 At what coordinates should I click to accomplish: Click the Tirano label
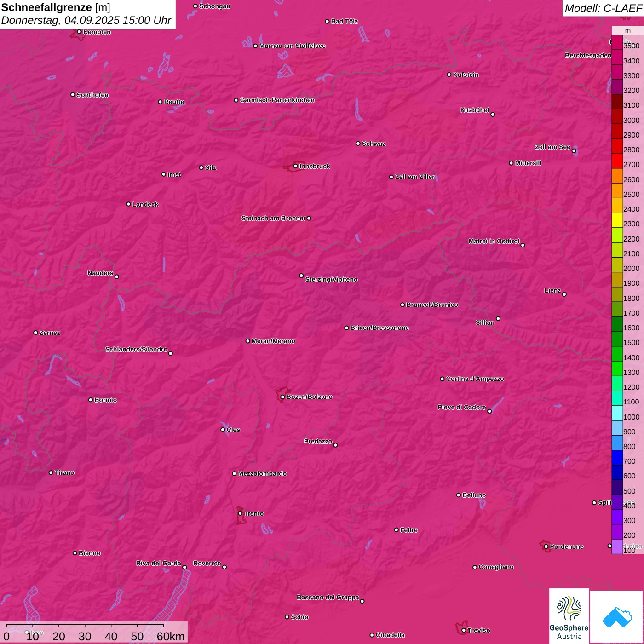64,472
